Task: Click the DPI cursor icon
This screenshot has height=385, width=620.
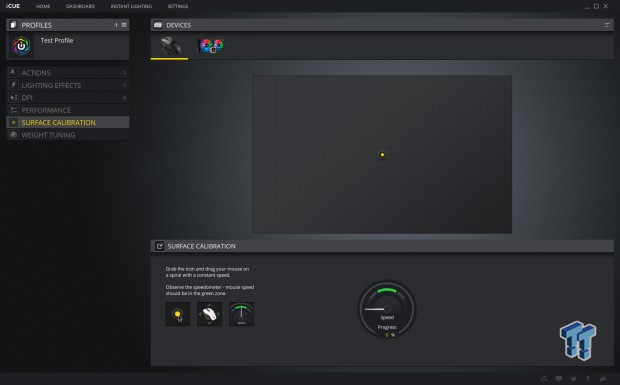Action: (13, 97)
